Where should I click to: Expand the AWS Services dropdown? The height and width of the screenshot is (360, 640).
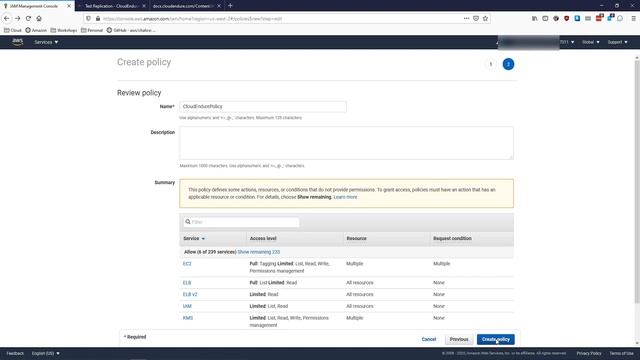click(x=46, y=42)
